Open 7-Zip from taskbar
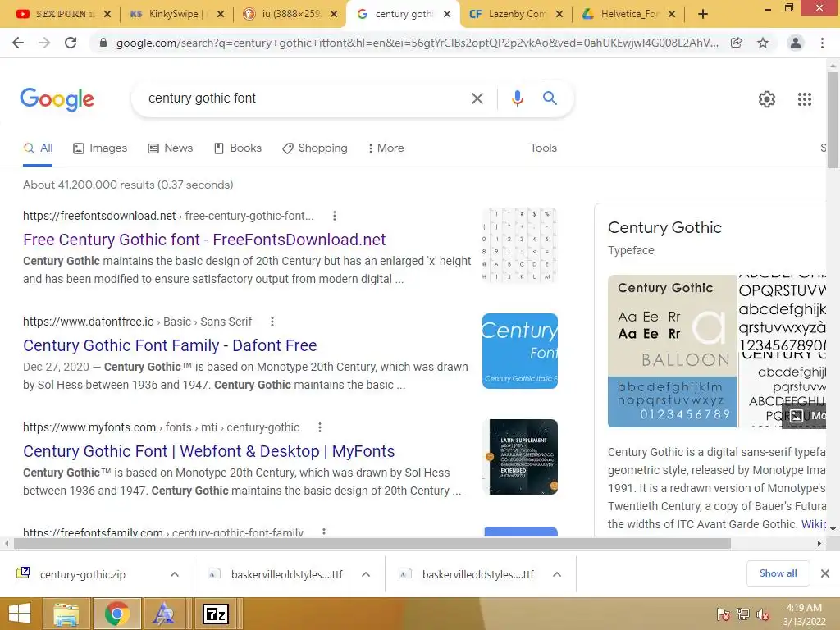The width and height of the screenshot is (840, 630). coord(216,614)
